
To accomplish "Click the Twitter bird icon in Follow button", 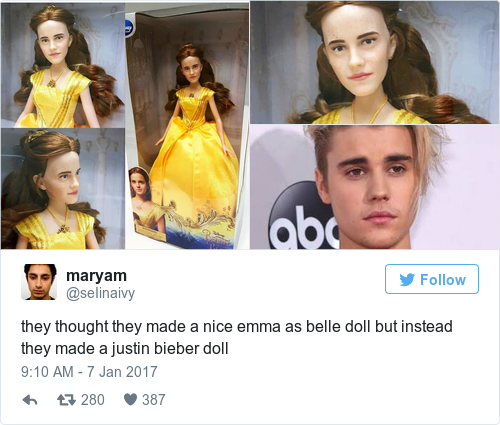I will pos(407,280).
